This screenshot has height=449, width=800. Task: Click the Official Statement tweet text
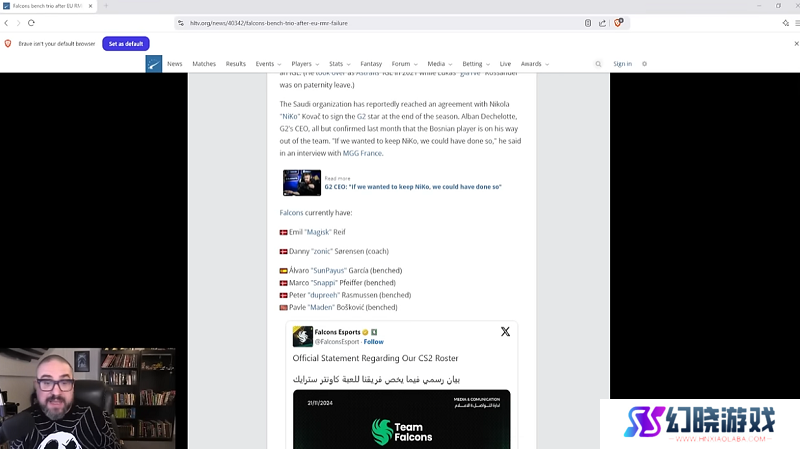coord(376,358)
